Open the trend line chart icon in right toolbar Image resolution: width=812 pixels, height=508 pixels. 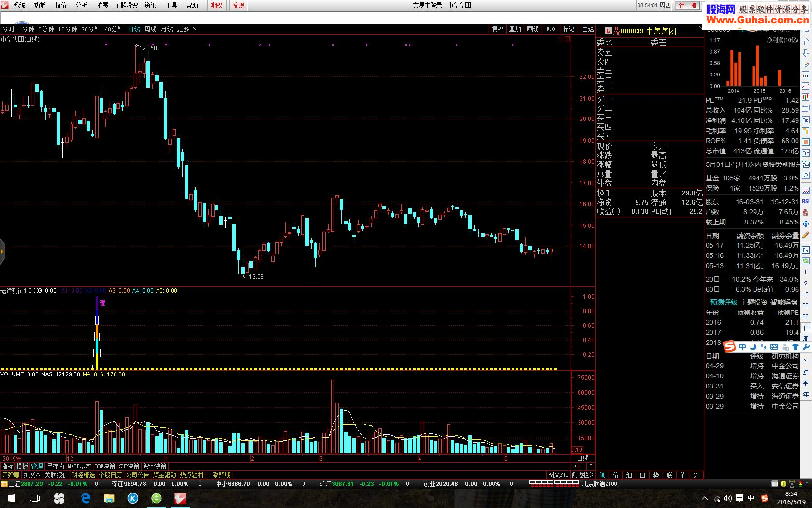(x=806, y=86)
